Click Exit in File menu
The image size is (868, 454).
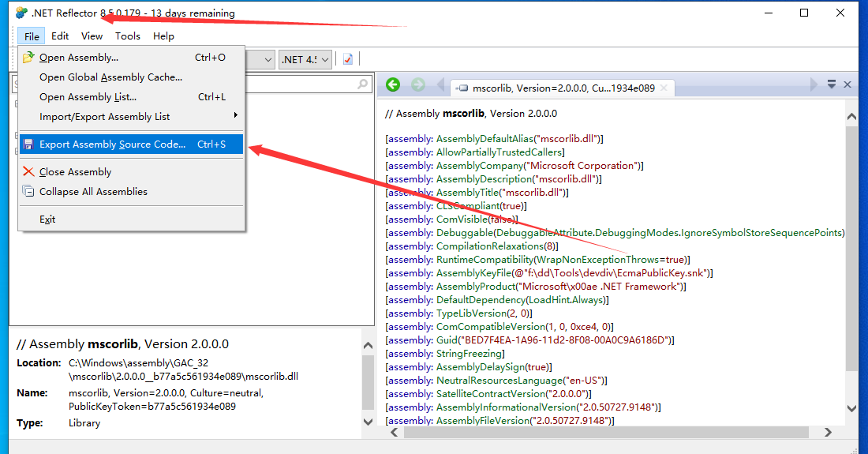131,219
